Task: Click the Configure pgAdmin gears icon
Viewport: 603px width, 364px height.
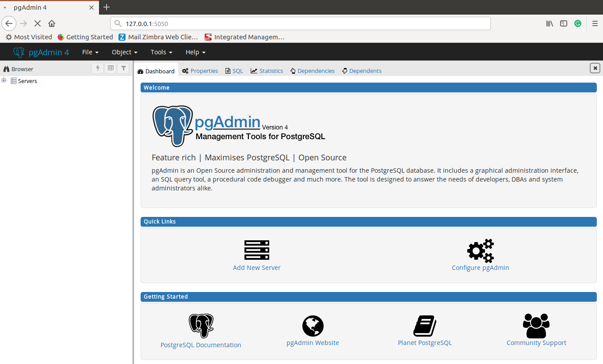Action: pyautogui.click(x=481, y=251)
